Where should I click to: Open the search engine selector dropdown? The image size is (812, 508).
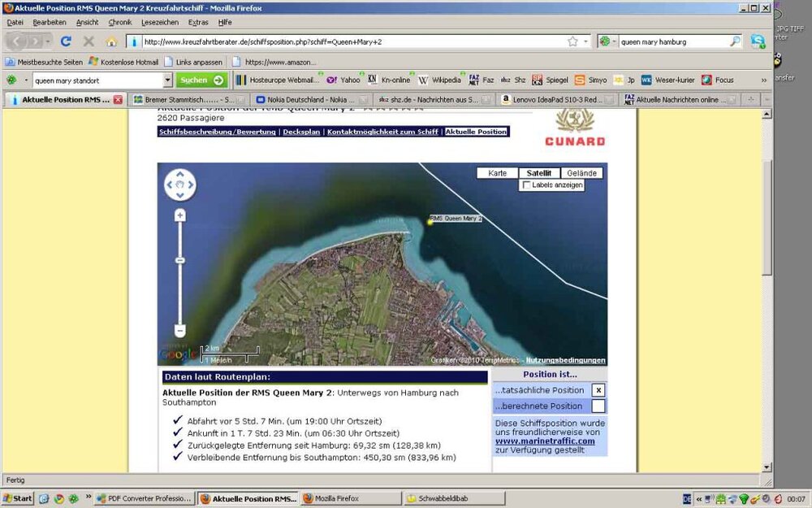tap(614, 41)
